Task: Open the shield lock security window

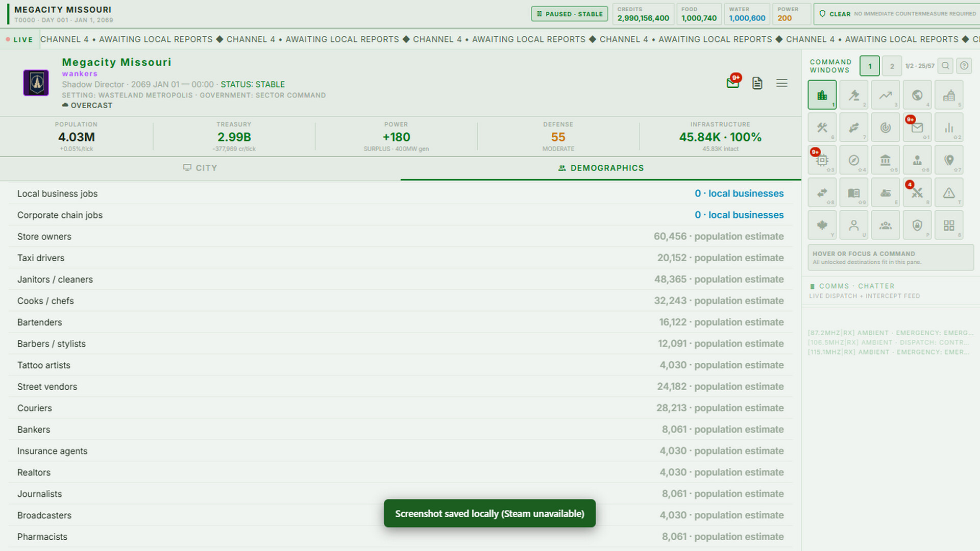Action: coord(917,226)
